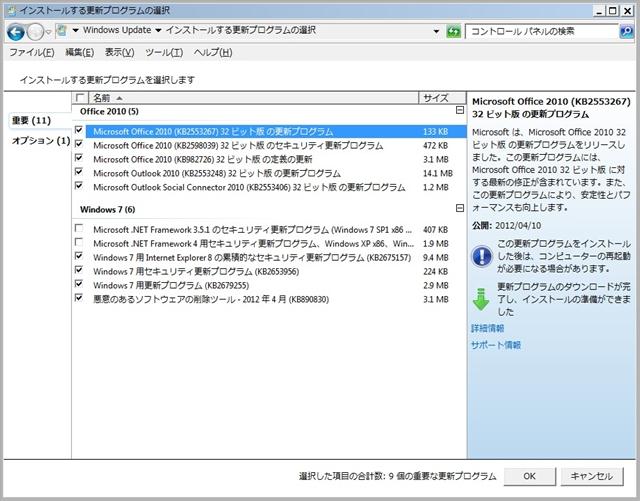Click the Windows Update breadcrumb

117,30
